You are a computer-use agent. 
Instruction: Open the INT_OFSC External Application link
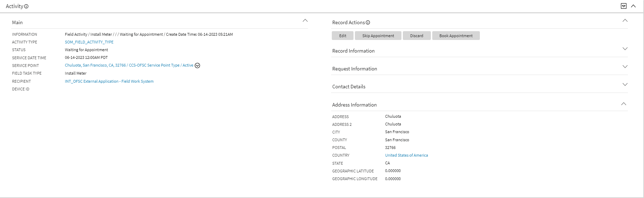[109, 81]
